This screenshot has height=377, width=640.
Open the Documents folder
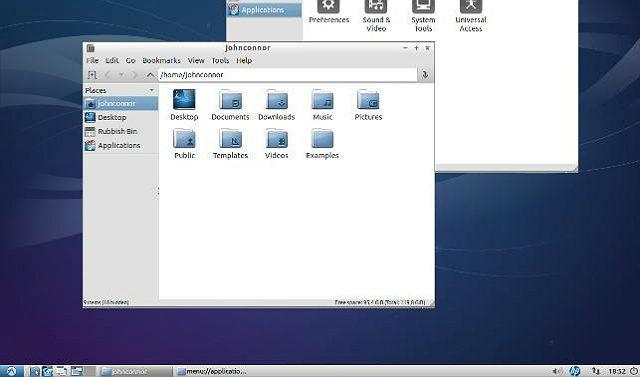[230, 105]
